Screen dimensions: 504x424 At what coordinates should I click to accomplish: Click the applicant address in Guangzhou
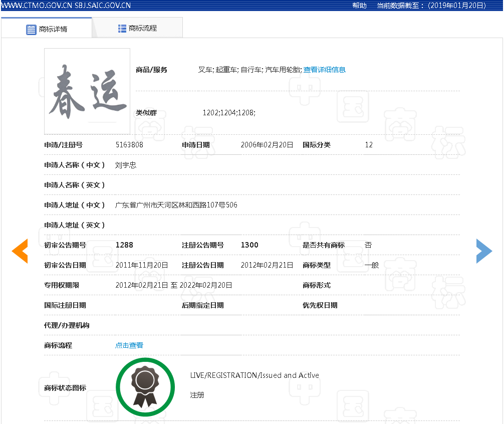click(176, 205)
